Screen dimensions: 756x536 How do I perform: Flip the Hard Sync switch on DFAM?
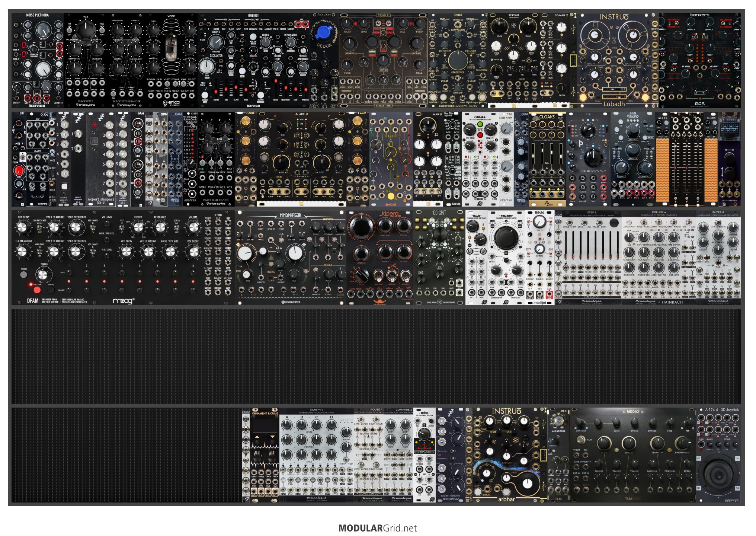pos(39,252)
